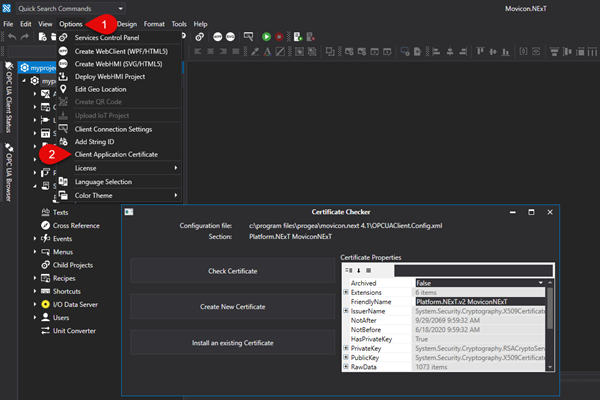600x400 pixels.
Task: Open the Tools menu
Action: [x=179, y=23]
